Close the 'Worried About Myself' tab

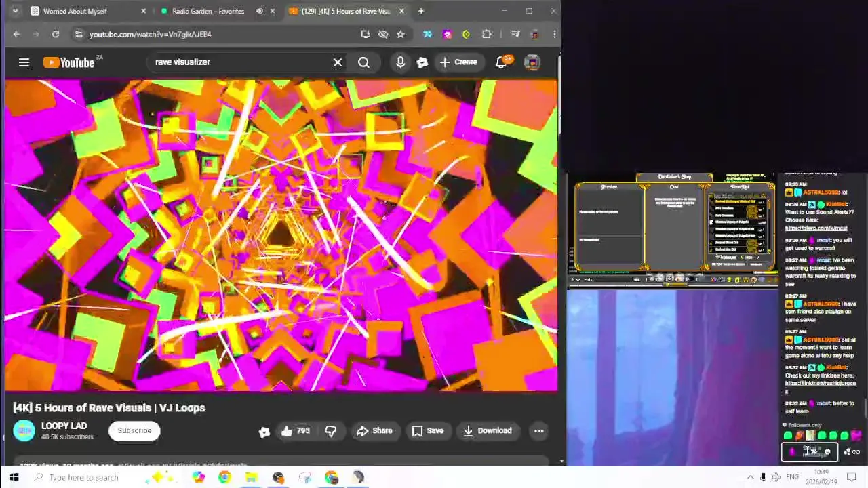click(x=143, y=11)
